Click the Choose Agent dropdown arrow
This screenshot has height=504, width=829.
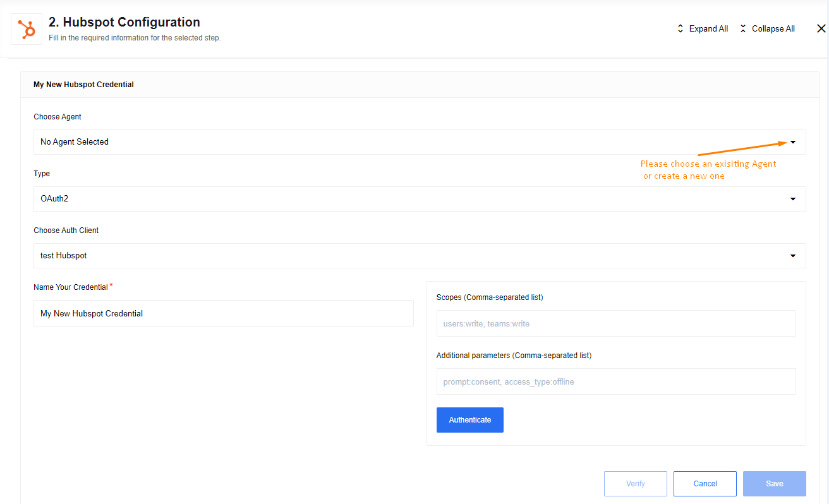[793, 142]
